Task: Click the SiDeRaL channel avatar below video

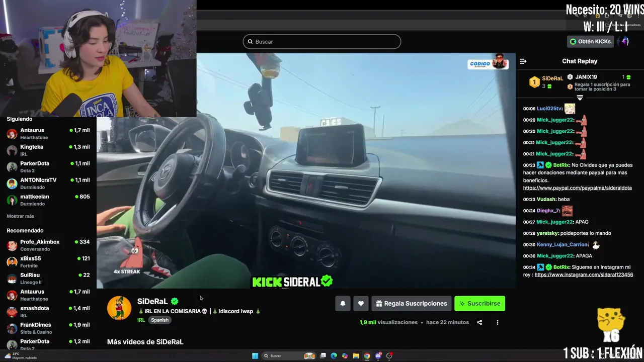Action: click(119, 308)
